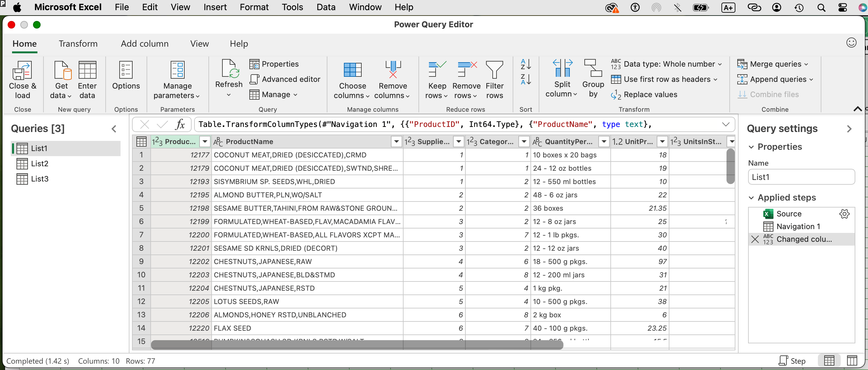This screenshot has height=370, width=868.
Task: Click the Close & load icon
Action: (22, 70)
